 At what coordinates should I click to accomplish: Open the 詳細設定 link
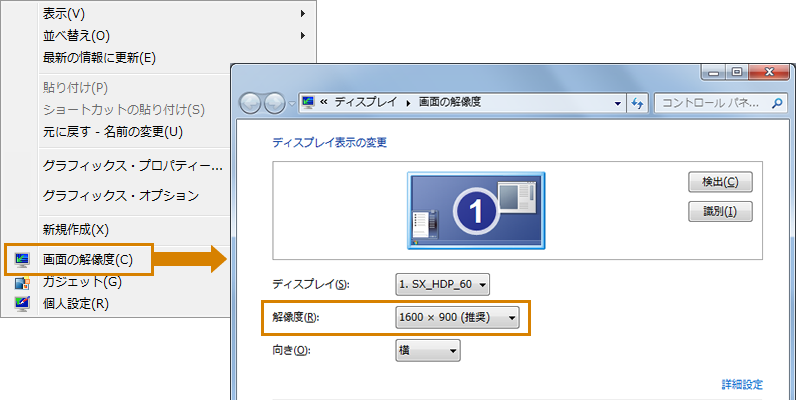point(742,385)
